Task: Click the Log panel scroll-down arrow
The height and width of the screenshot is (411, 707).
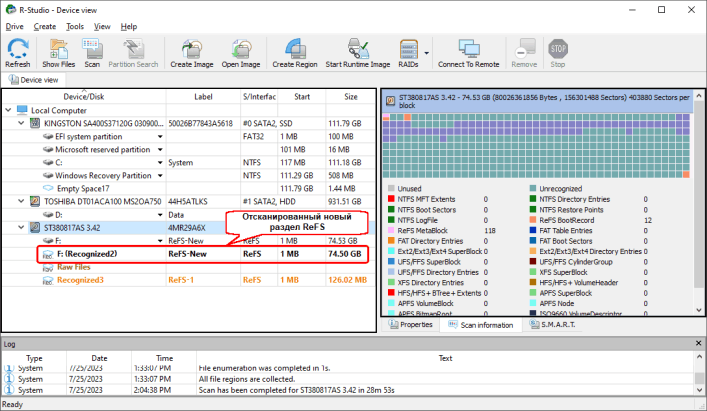Action: coord(699,390)
